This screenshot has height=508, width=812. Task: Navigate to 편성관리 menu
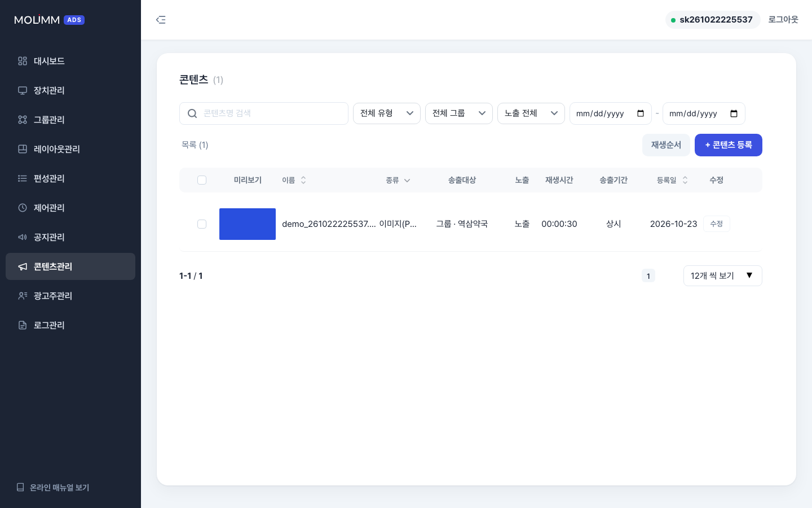point(70,178)
